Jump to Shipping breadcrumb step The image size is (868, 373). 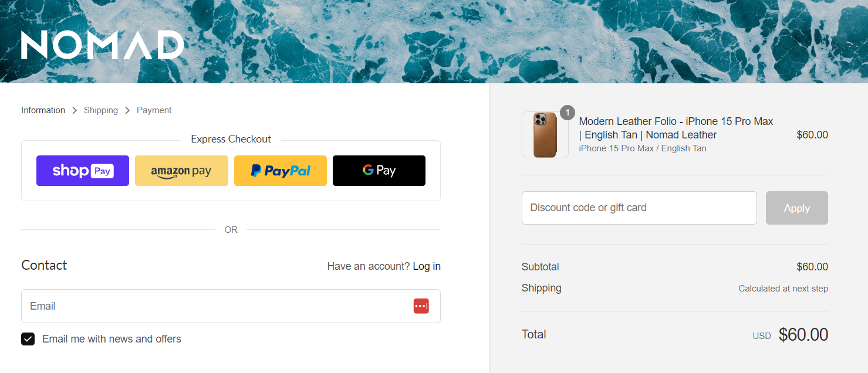(101, 110)
